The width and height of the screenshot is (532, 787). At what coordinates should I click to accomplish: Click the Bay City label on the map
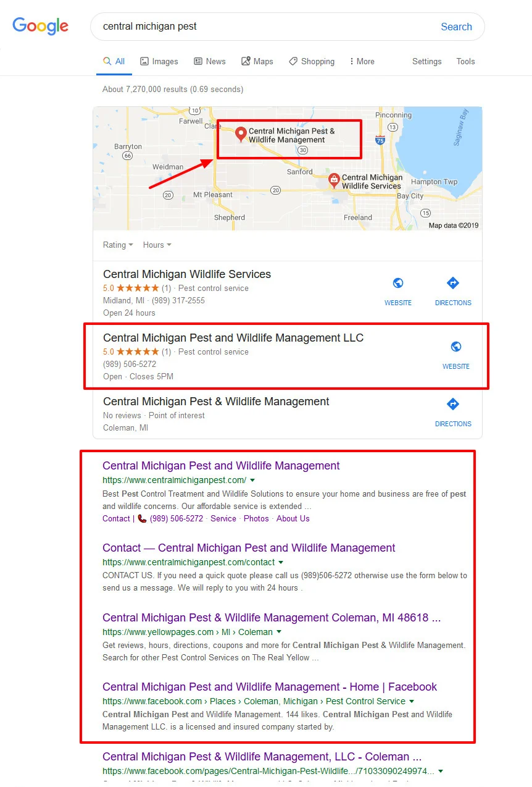[x=410, y=196]
